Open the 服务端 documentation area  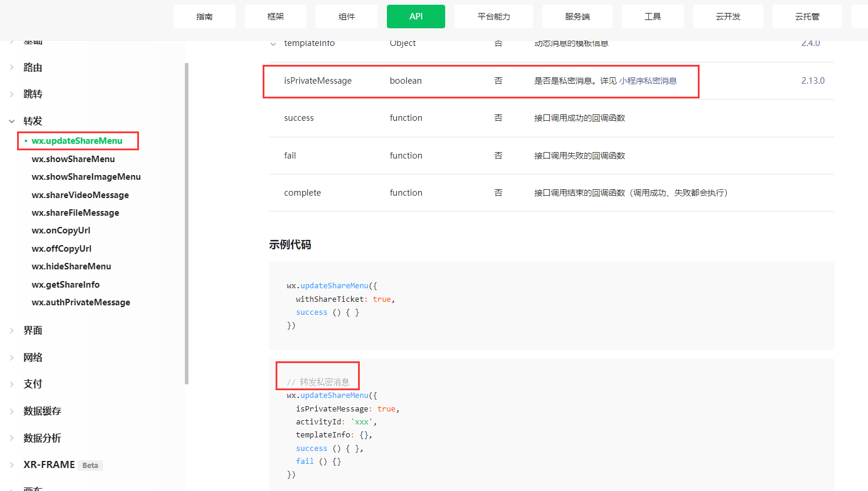(577, 16)
